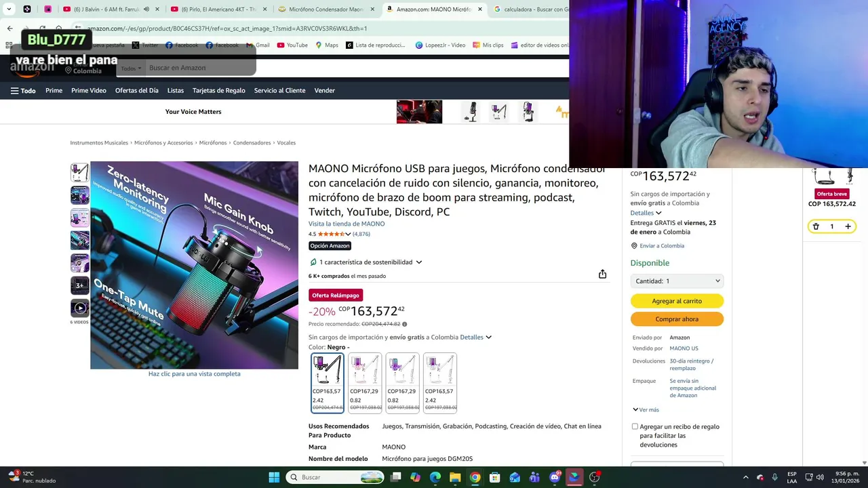Open the Lista de reproducci... bookmark
This screenshot has width=868, height=488.
tap(375, 45)
